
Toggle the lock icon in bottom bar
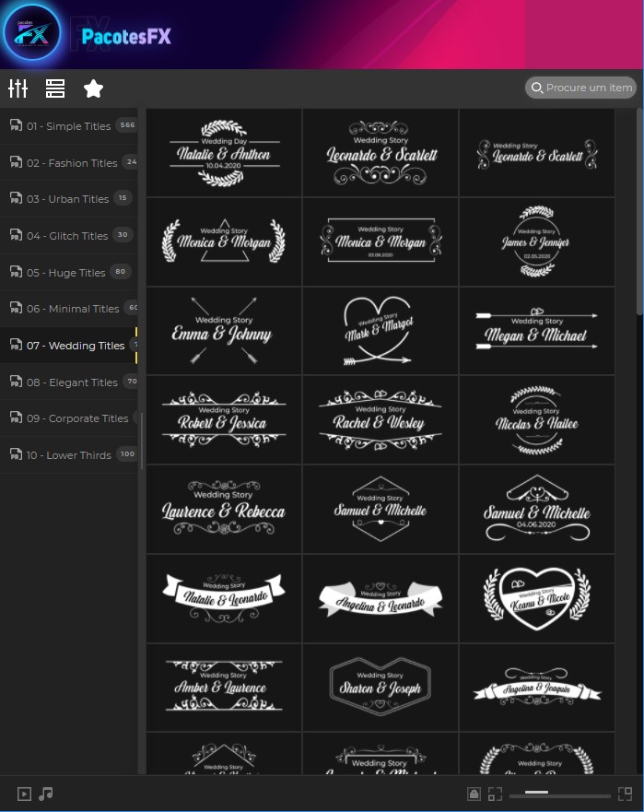click(x=474, y=794)
